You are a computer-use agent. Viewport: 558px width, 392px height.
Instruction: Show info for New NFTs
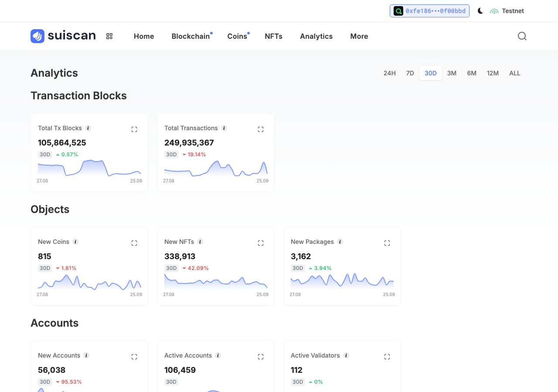(x=200, y=242)
